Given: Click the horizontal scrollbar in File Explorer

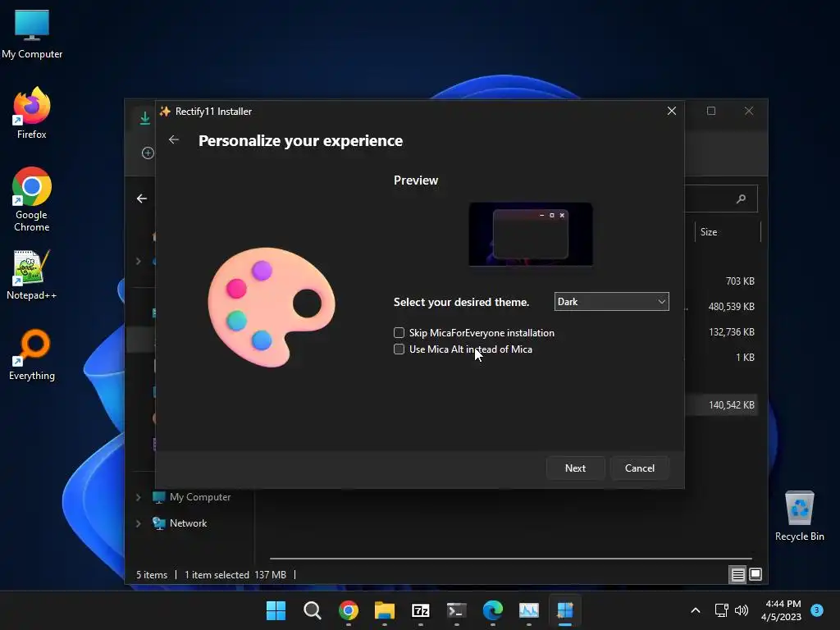Looking at the screenshot, I should click(510, 558).
